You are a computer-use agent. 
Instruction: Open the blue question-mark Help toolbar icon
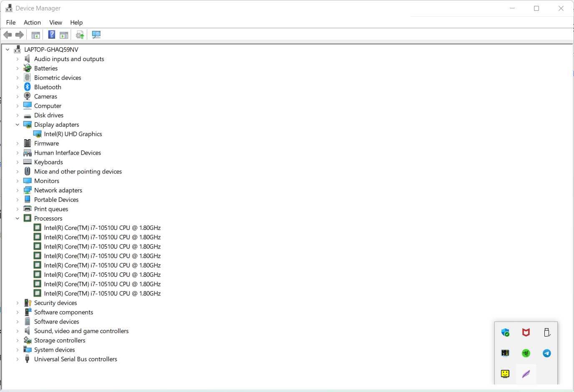tap(52, 35)
